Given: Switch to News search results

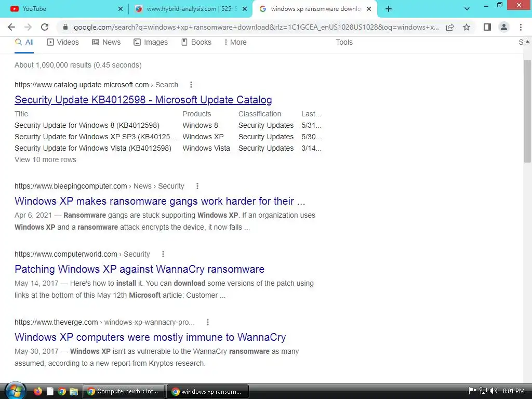Looking at the screenshot, I should [106, 43].
